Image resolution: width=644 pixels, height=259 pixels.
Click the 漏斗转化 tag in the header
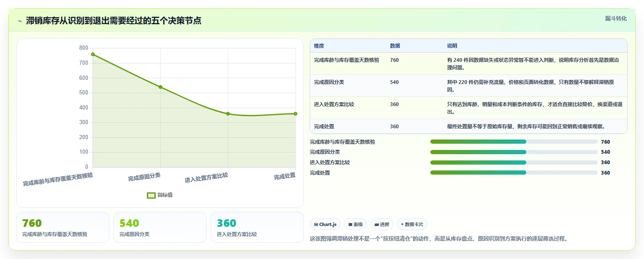[x=616, y=18]
